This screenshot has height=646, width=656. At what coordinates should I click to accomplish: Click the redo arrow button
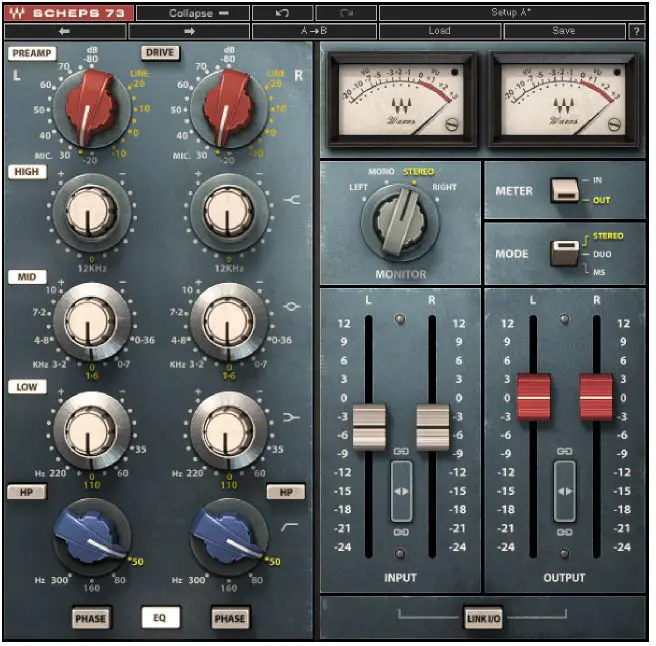pyautogui.click(x=346, y=13)
